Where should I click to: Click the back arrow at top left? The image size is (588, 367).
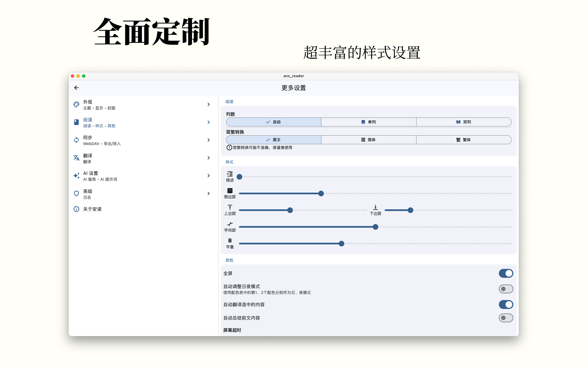pyautogui.click(x=76, y=88)
